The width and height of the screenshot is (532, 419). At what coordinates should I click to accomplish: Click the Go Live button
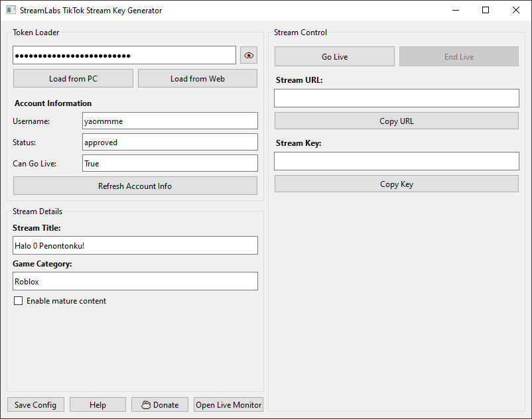(334, 56)
